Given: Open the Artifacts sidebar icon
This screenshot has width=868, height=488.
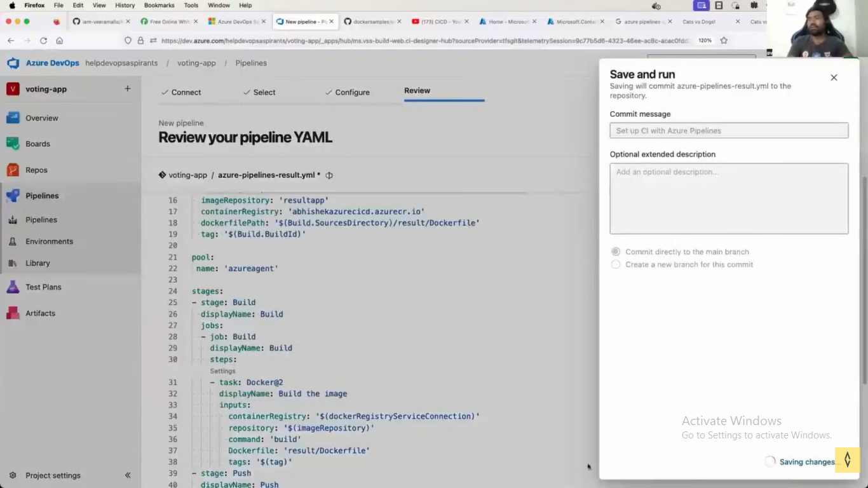Looking at the screenshot, I should [x=13, y=313].
